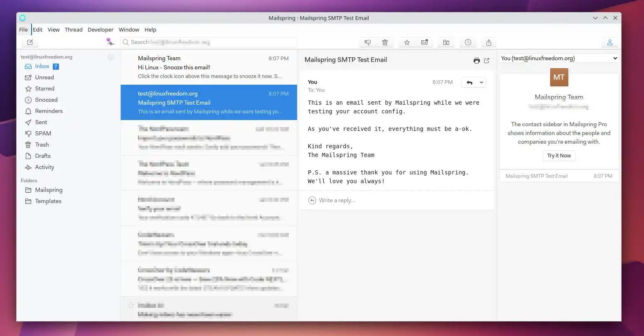Open Reminders in sidebar

coord(49,111)
